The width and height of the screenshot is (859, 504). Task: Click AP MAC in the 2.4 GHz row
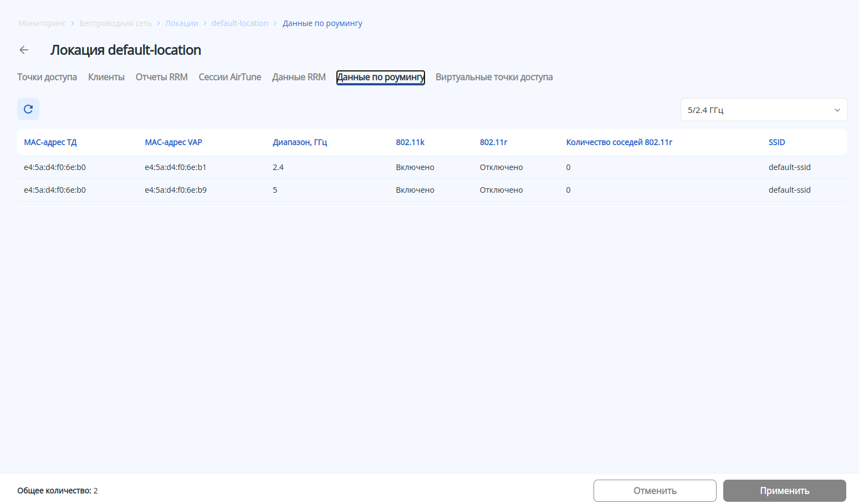point(55,167)
